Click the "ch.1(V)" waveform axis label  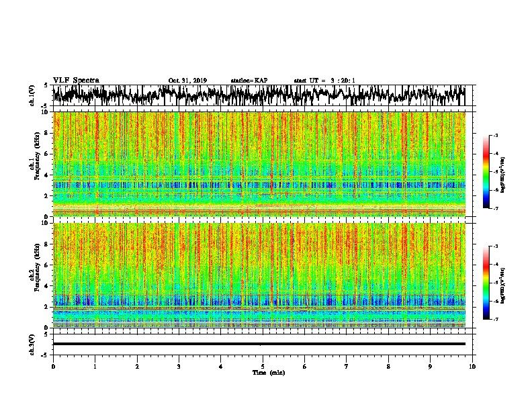pos(32,95)
